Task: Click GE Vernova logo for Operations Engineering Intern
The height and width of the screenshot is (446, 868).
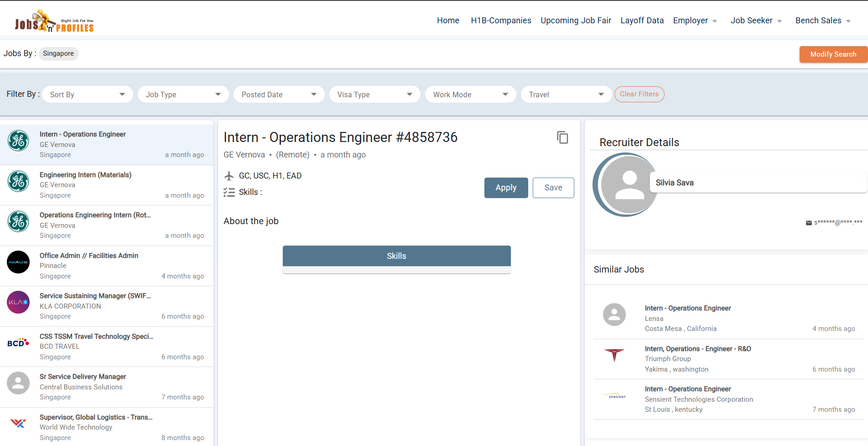Action: pyautogui.click(x=18, y=221)
